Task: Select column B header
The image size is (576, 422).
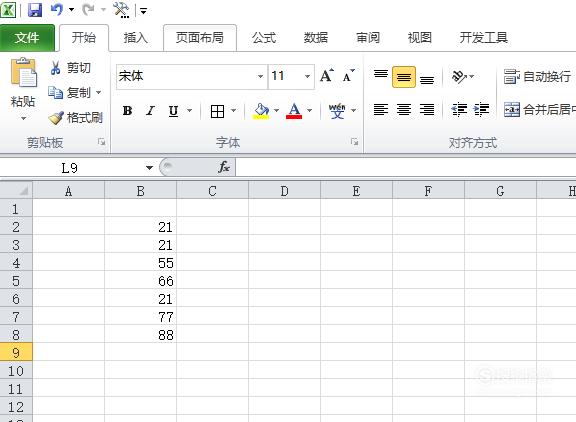Action: point(140,191)
